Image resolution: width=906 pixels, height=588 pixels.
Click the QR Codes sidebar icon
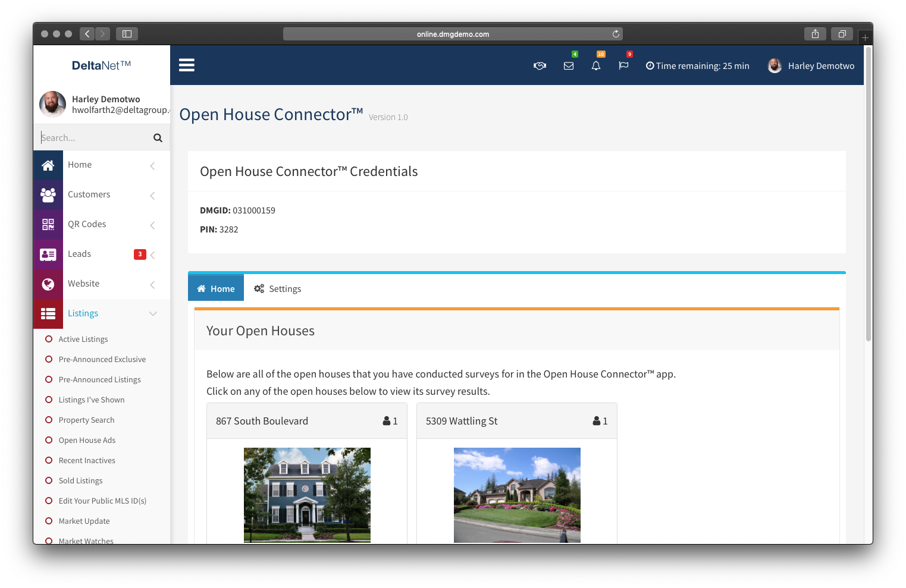[48, 225]
